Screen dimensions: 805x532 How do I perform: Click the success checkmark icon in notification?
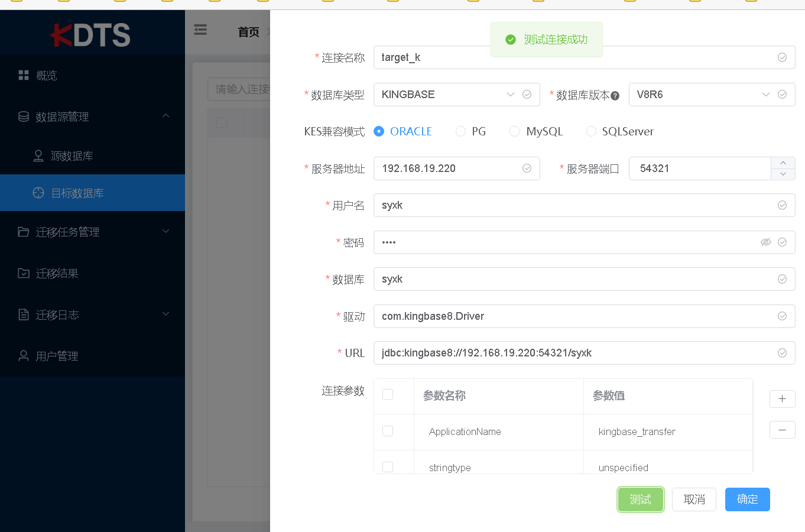[x=511, y=40]
